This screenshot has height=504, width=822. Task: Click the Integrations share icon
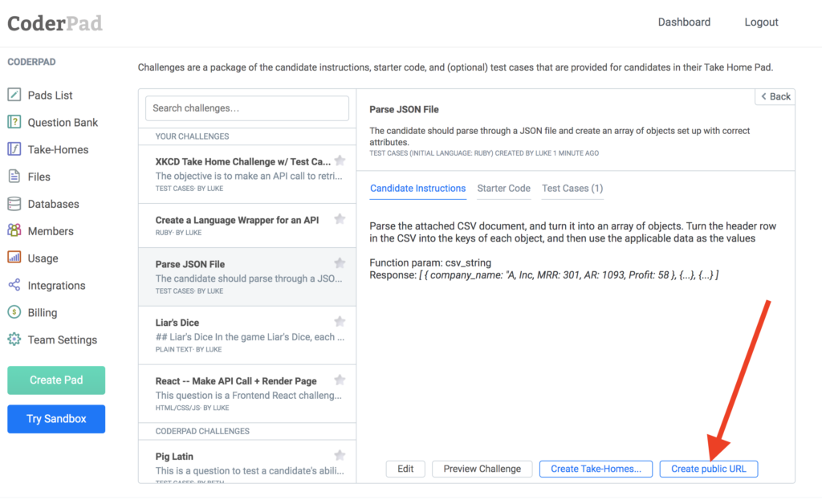pyautogui.click(x=14, y=285)
